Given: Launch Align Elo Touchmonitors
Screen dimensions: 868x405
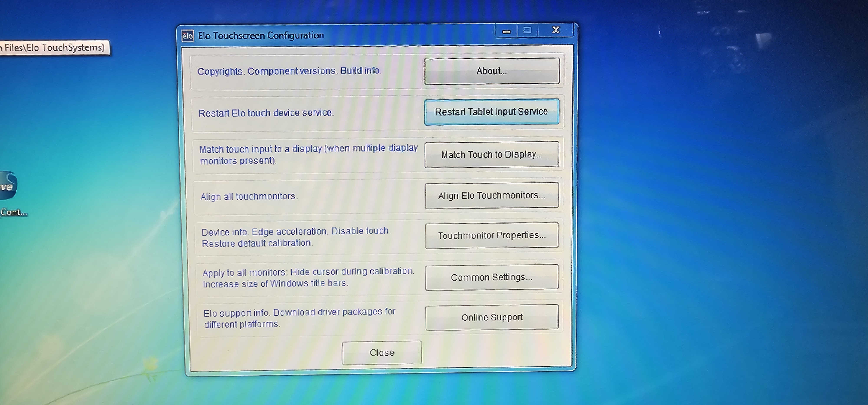Looking at the screenshot, I should (x=492, y=195).
